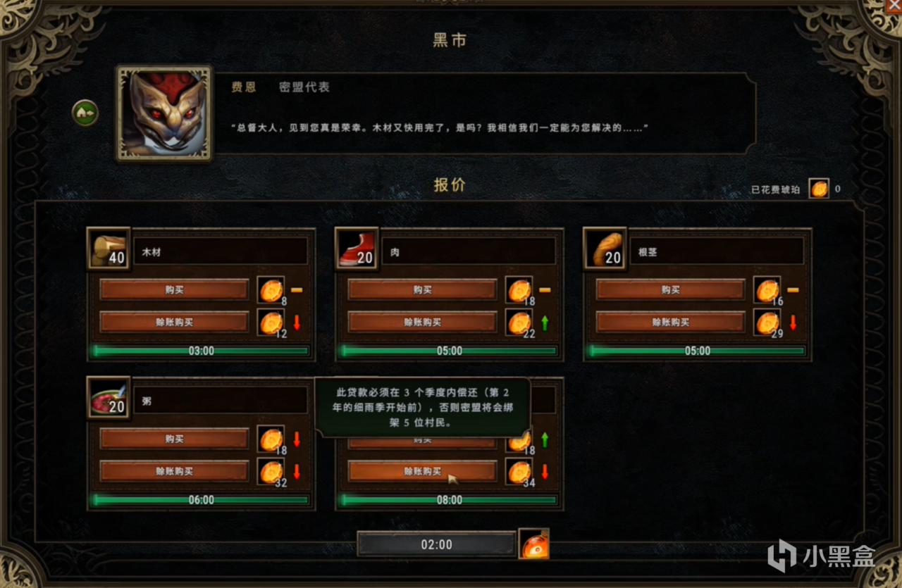
Task: Buy wood with the 购买 button
Action: [x=174, y=289]
